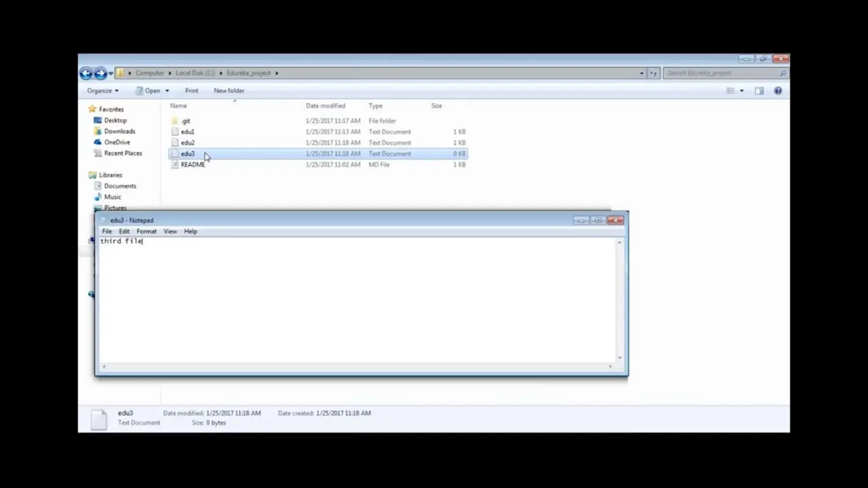Open Pictures library in navigation pane
The height and width of the screenshot is (488, 868).
115,208
